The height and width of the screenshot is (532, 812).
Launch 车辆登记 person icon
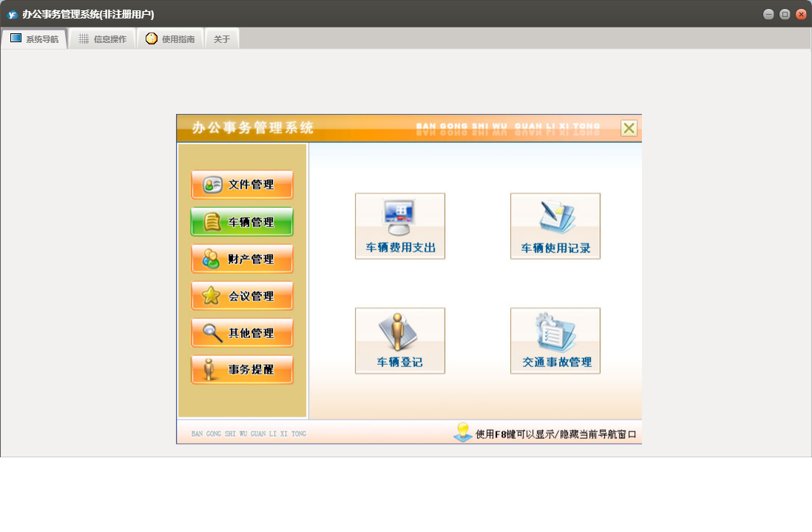[x=400, y=340]
